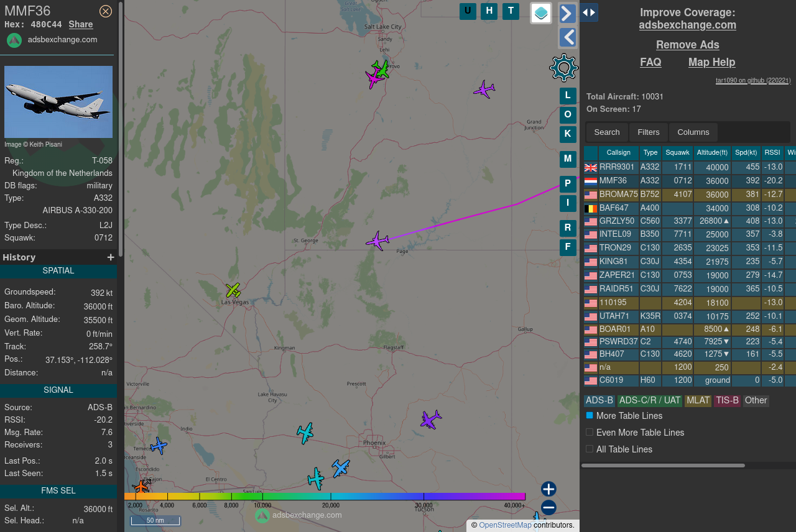Toggle the O map button
This screenshot has width=796, height=532.
pos(568,115)
